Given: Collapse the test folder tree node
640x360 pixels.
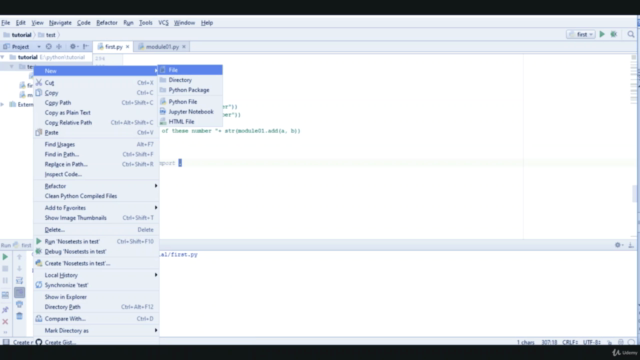Looking at the screenshot, I should pyautogui.click(x=12, y=67).
